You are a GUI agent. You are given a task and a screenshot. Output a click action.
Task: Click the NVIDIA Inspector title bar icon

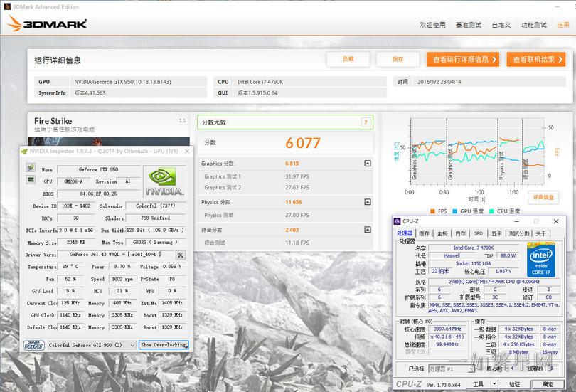click(24, 151)
